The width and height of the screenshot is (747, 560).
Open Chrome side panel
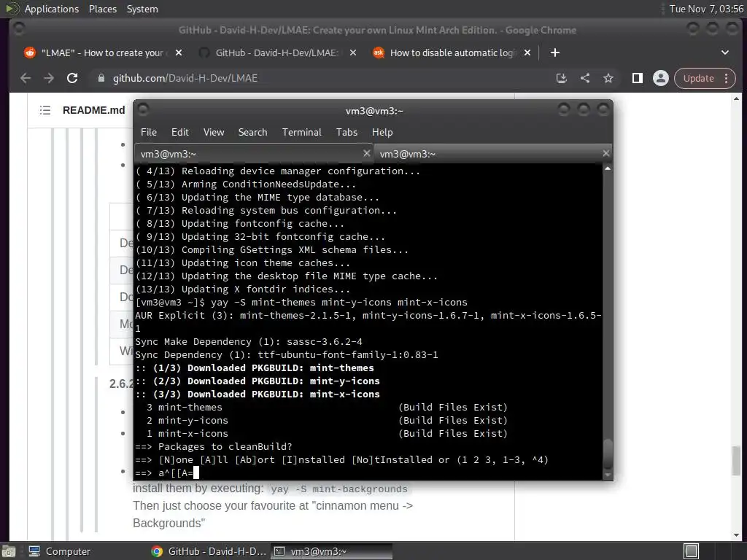638,78
